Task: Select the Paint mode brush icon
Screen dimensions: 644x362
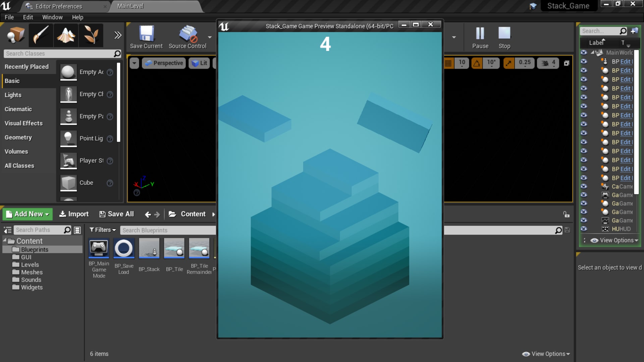Action: tap(41, 35)
